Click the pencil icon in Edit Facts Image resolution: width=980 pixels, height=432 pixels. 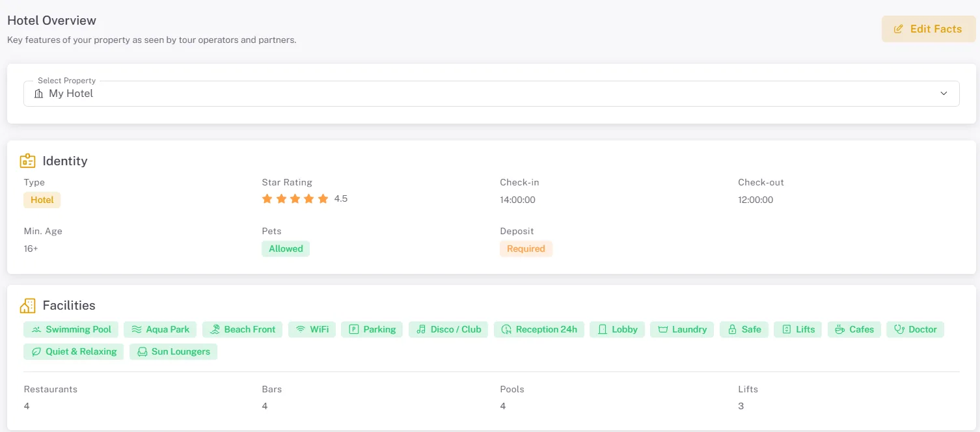coord(899,29)
